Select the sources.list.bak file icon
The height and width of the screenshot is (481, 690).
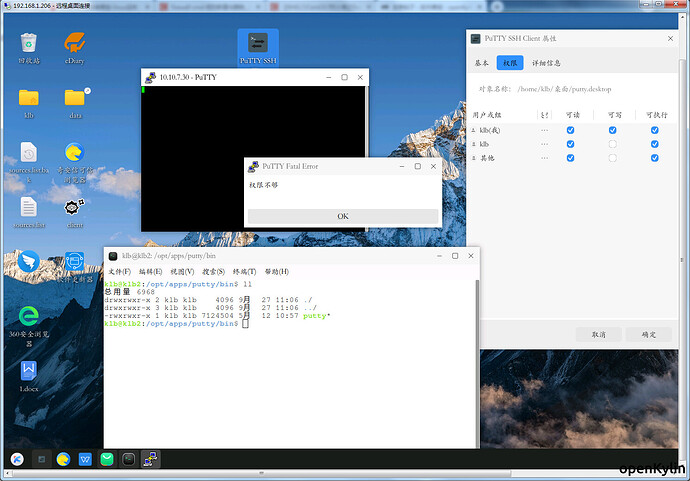coord(29,152)
